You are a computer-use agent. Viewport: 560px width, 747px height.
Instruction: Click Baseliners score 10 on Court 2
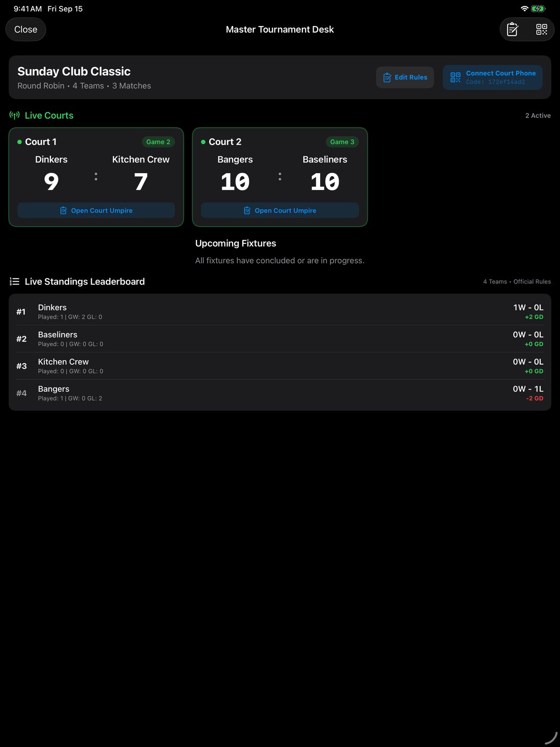(325, 182)
